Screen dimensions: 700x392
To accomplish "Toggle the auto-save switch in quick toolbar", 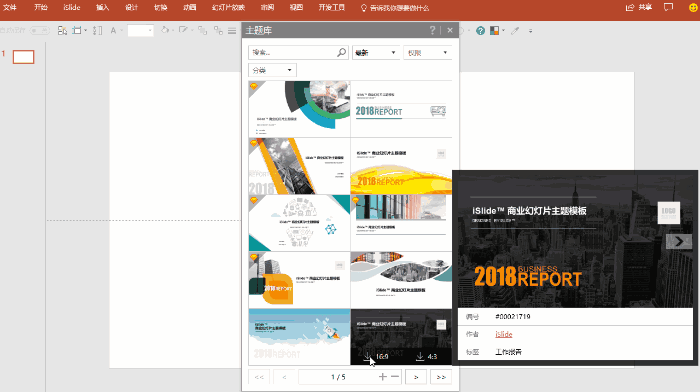I will click(x=40, y=30).
